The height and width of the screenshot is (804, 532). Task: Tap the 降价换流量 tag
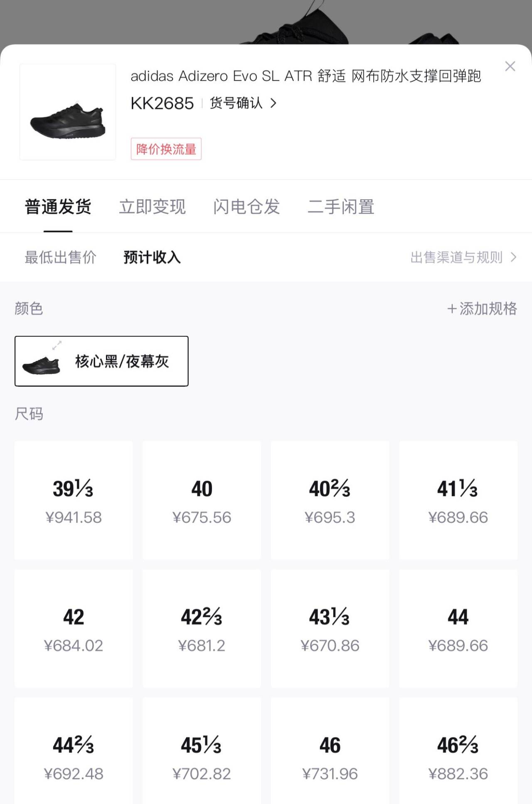click(166, 149)
